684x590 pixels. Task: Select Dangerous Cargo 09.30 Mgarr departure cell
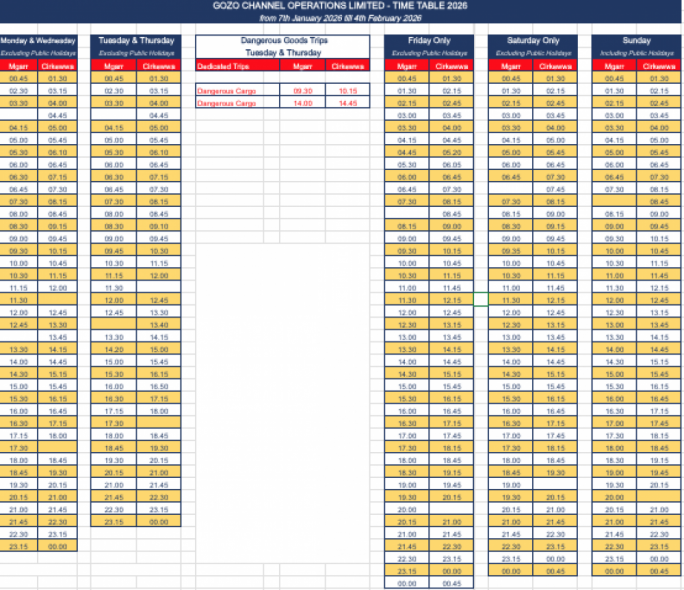point(302,90)
